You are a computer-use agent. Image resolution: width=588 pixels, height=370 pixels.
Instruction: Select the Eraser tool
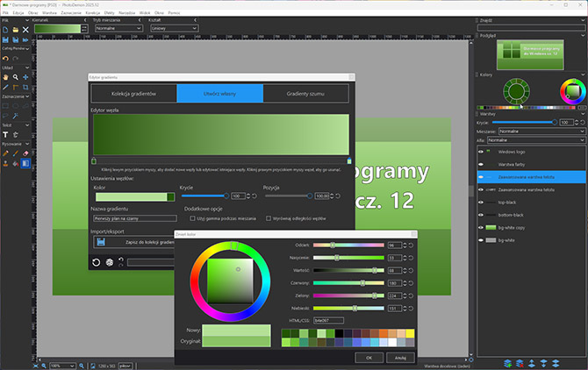(x=25, y=153)
